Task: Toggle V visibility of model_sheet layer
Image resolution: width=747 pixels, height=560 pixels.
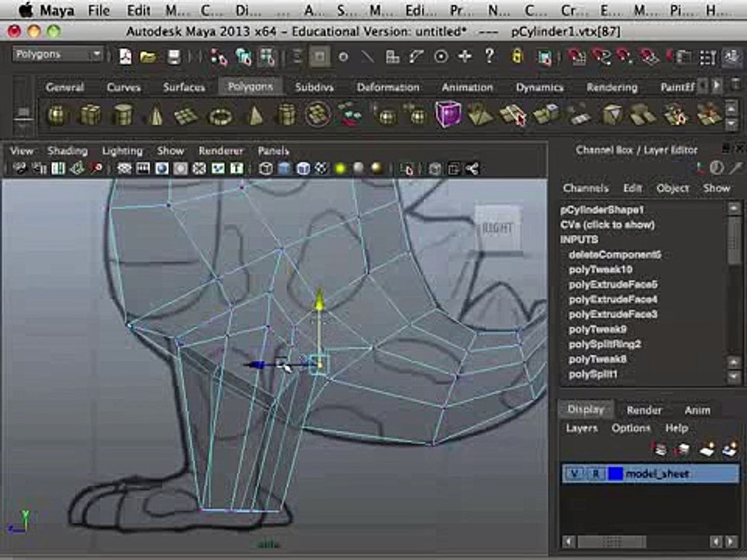Action: pyautogui.click(x=574, y=474)
